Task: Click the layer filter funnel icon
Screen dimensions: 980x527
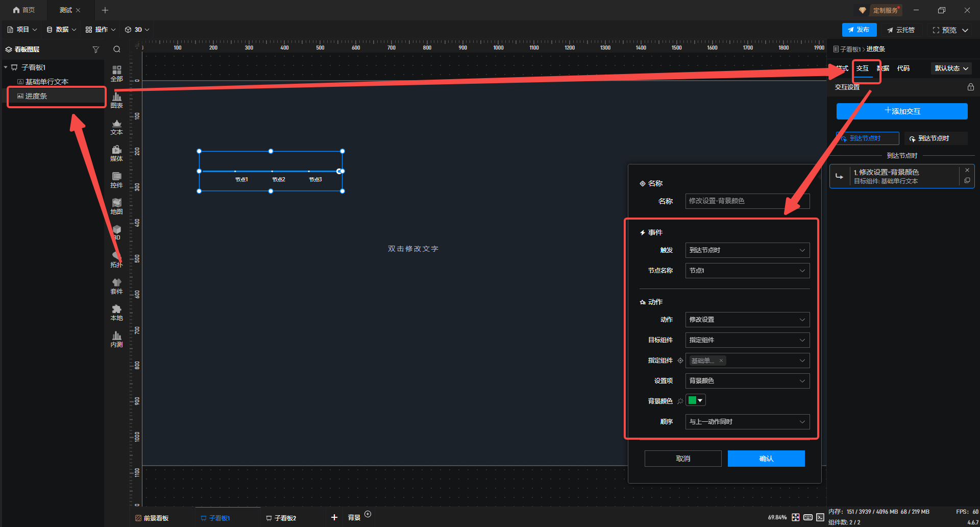Action: tap(95, 50)
